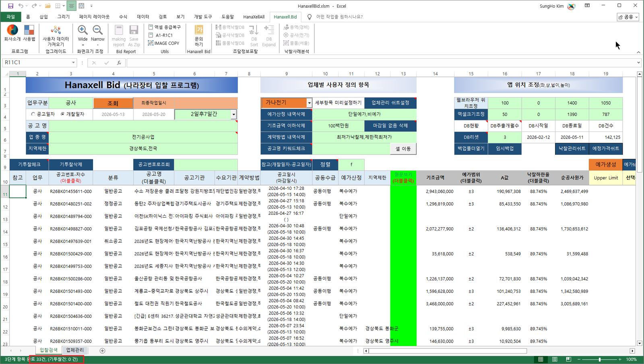The width and height of the screenshot is (644, 364).
Task: Customize the Quick Access Toolbar dropdown
Action: click(x=91, y=6)
